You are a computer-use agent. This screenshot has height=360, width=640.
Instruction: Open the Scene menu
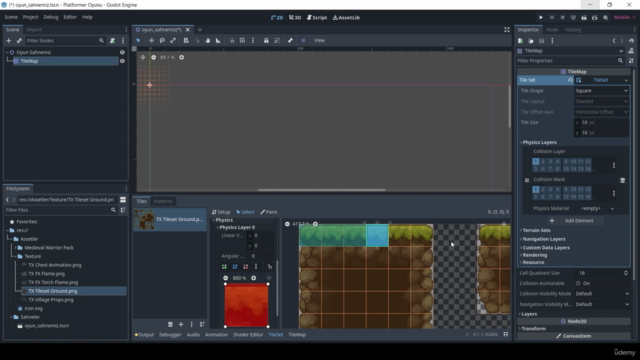pos(11,17)
